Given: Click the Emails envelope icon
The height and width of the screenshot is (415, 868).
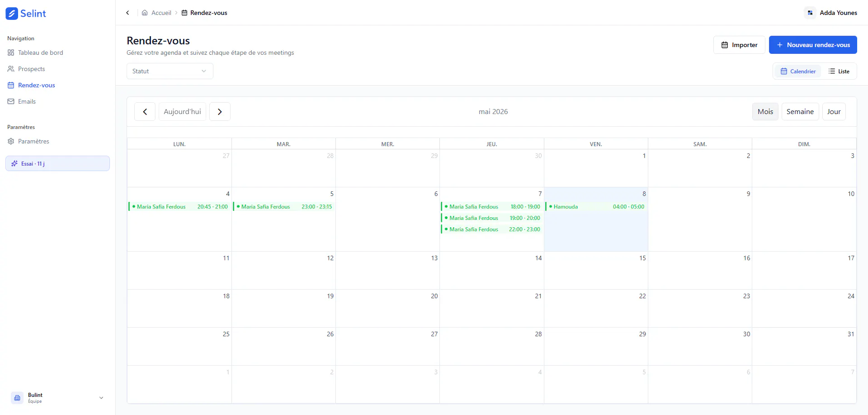Looking at the screenshot, I should click(11, 101).
